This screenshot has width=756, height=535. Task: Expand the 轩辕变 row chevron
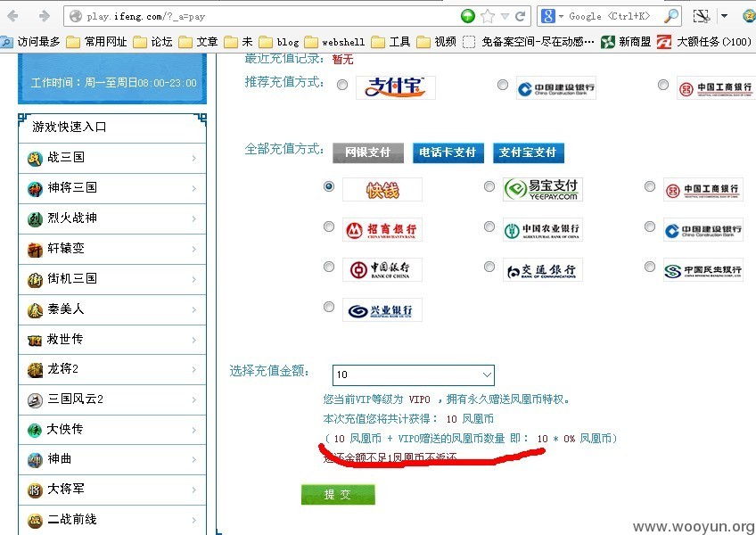coord(193,250)
